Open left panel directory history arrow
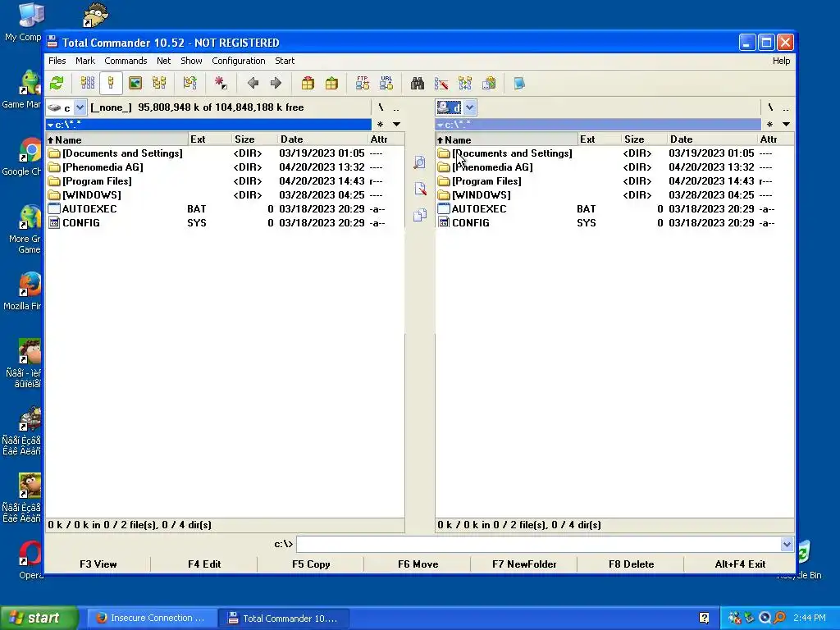The height and width of the screenshot is (630, 840). 396,125
